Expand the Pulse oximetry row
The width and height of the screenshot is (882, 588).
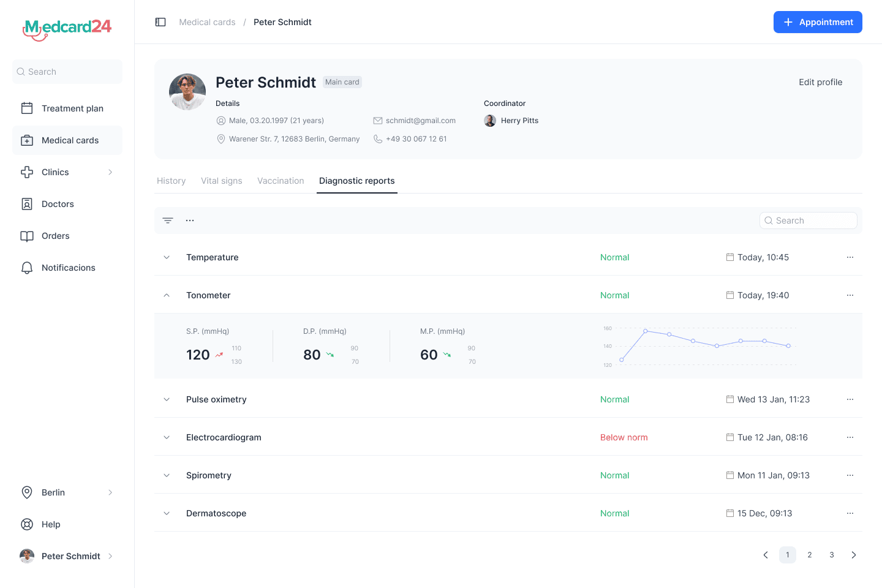coord(167,399)
